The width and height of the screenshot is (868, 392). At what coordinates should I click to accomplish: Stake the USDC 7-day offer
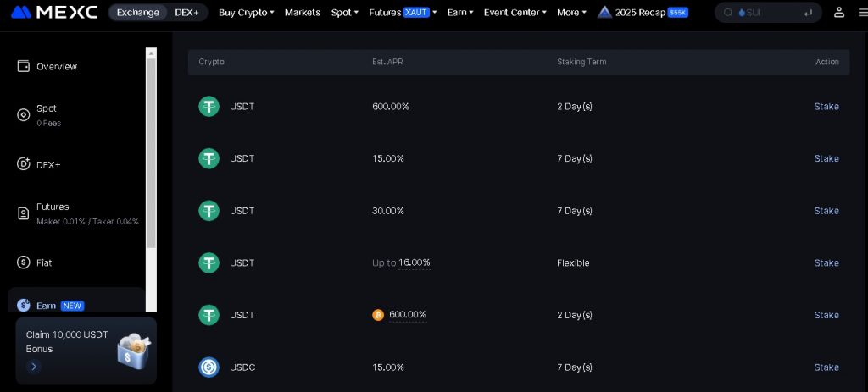point(826,367)
